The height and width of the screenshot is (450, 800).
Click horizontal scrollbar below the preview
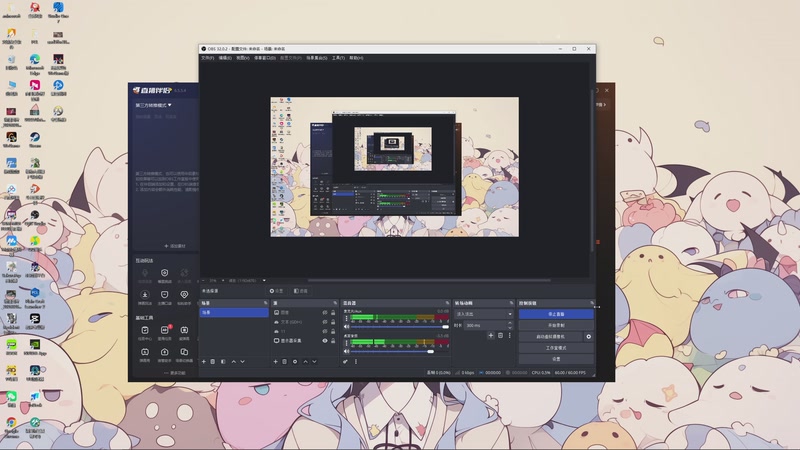click(x=429, y=280)
